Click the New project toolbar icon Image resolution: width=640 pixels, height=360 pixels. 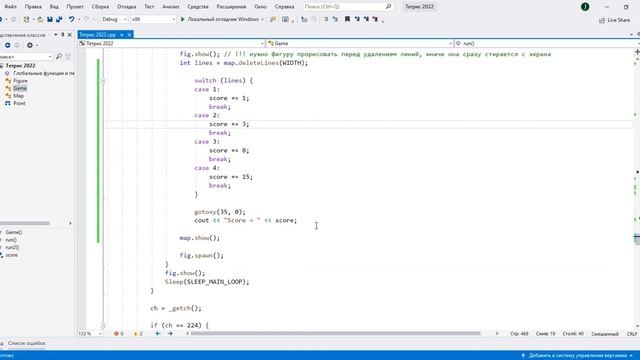tap(27, 19)
